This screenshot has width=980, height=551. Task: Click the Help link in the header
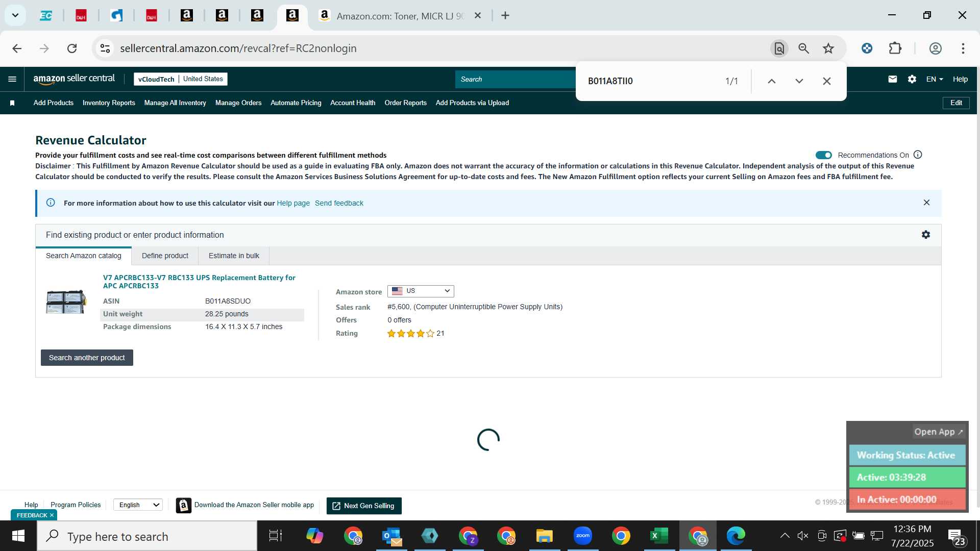pyautogui.click(x=960, y=79)
